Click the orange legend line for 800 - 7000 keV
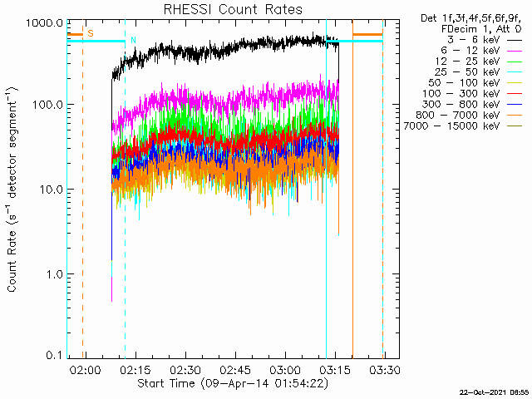532x399 pixels. (515, 116)
